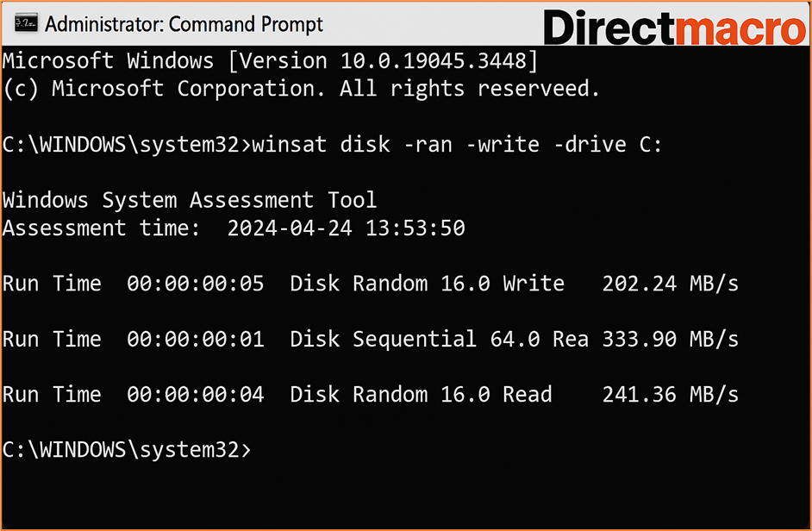The height and width of the screenshot is (531, 812).
Task: Click the Disk Random 16.0 Read result
Action: pyautogui.click(x=422, y=394)
